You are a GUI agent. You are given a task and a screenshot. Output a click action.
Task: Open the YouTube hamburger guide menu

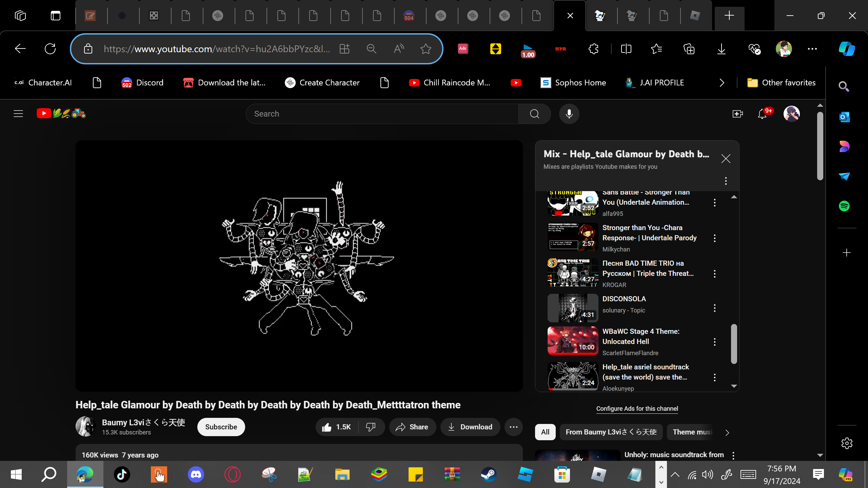click(18, 114)
